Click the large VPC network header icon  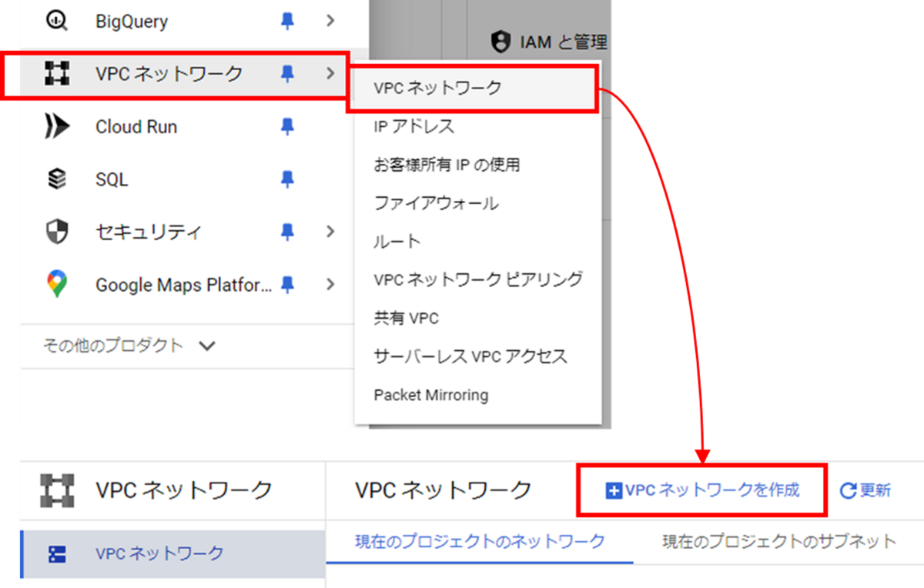pyautogui.click(x=57, y=490)
